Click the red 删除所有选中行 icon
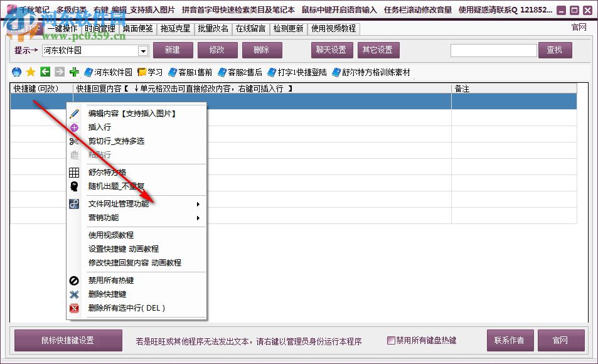The height and width of the screenshot is (364, 598). coord(75,308)
